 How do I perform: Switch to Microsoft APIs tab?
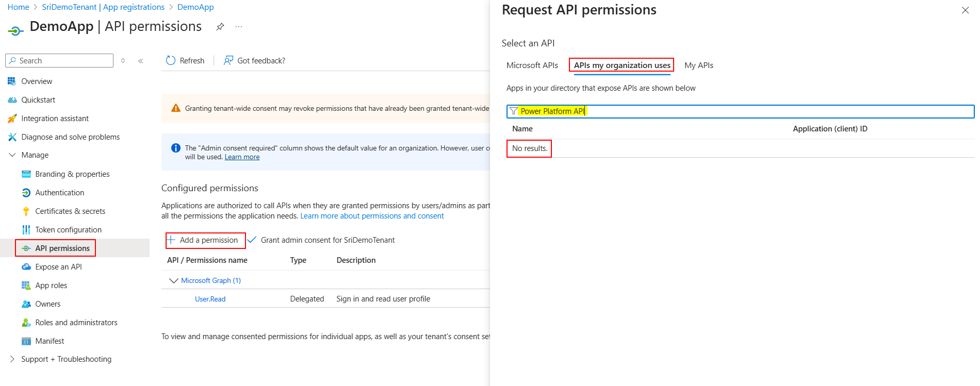pos(532,65)
